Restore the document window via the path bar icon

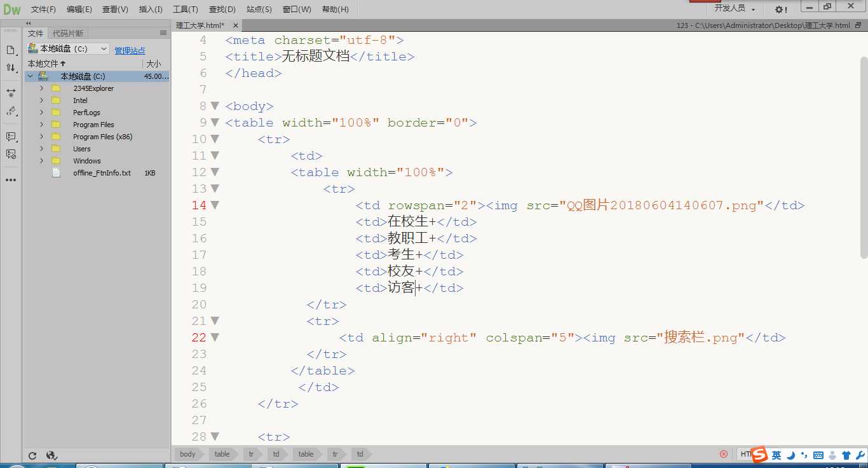click(x=858, y=25)
